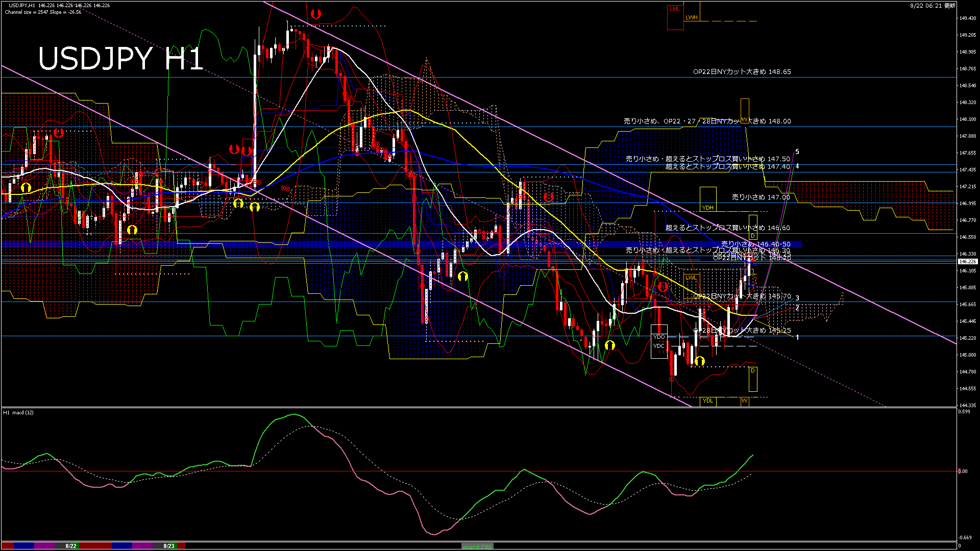Viewport: 980px width, 551px height.
Task: Select the 8/23 date marker on timeline
Action: tap(169, 546)
